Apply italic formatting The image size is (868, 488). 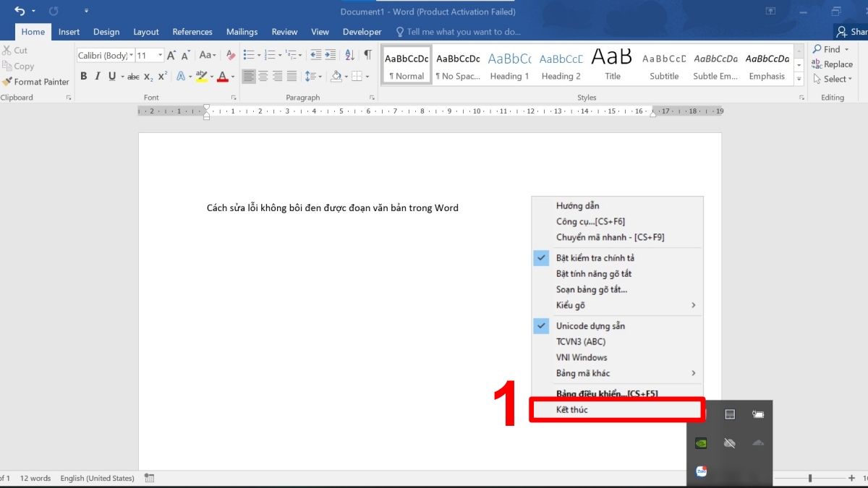[98, 76]
